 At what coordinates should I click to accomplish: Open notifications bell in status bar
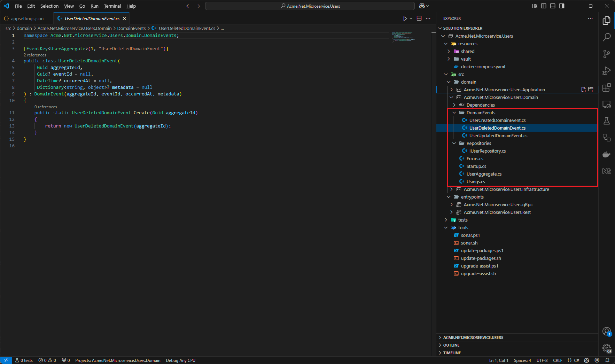pyautogui.click(x=607, y=360)
